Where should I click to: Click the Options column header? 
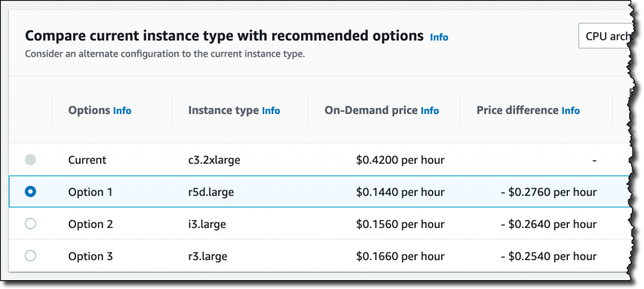(x=89, y=110)
